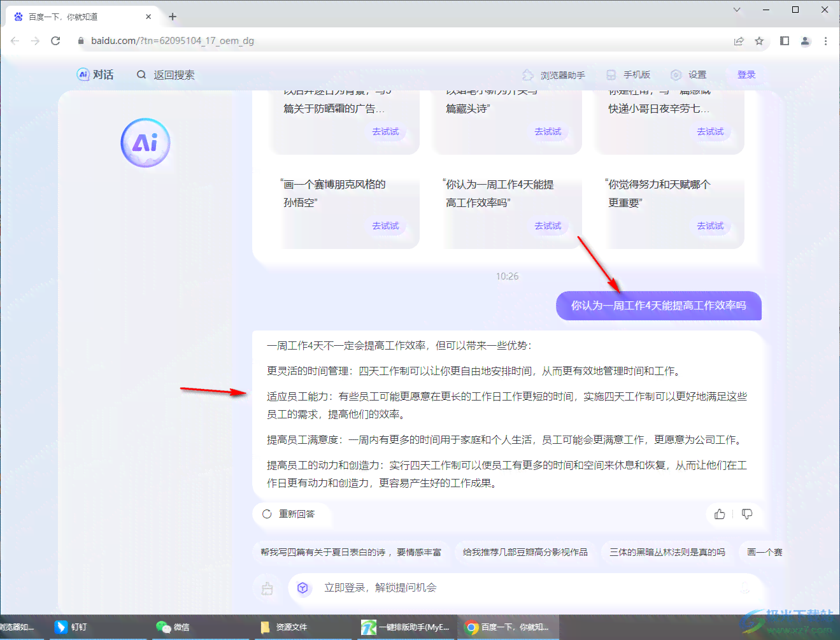Try the 防晒霜广告 prompt 去试试
This screenshot has height=640, width=840.
[385, 132]
